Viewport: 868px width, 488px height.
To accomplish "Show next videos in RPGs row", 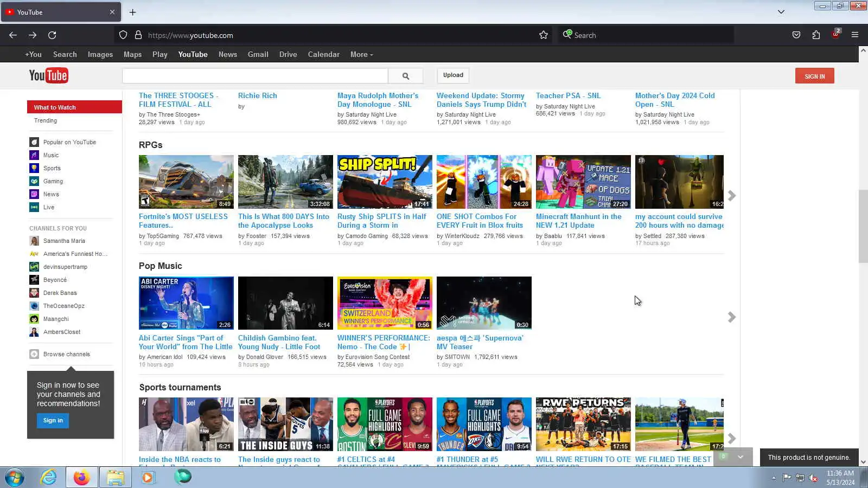I will [x=732, y=195].
